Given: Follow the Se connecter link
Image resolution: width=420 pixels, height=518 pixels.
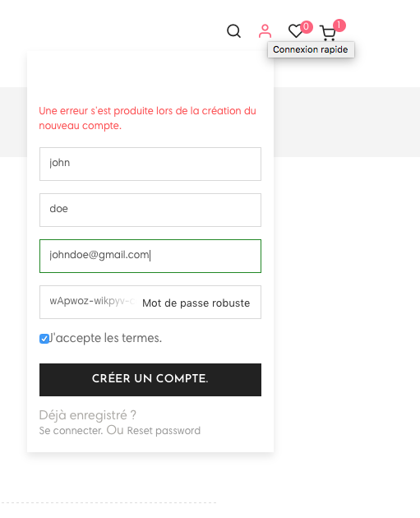Looking at the screenshot, I should pos(71,431).
